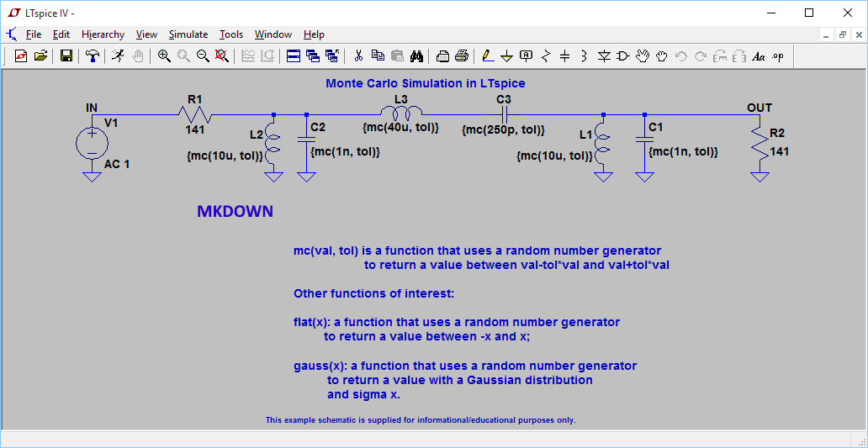This screenshot has height=448, width=868.
Task: Select resistor R1 on schematic
Action: pos(194,115)
